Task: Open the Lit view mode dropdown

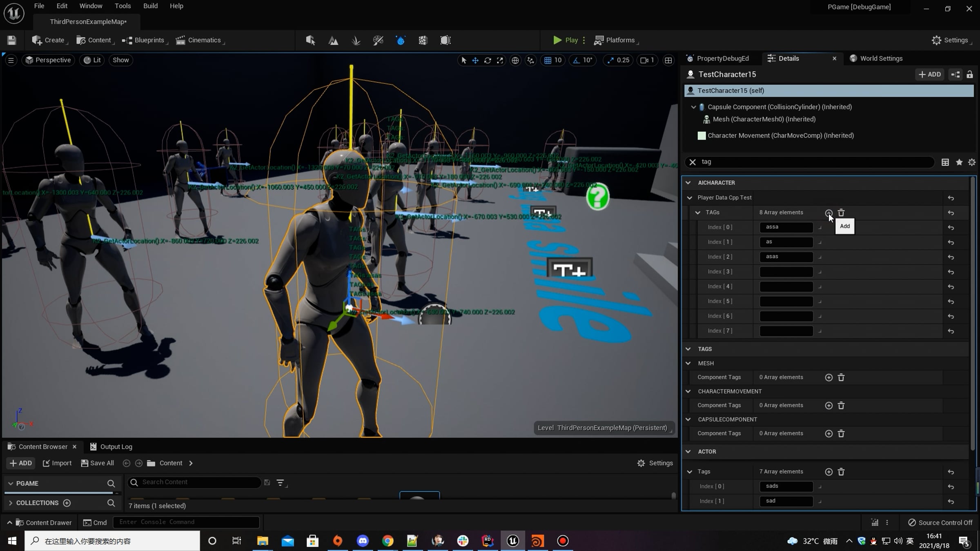Action: pos(92,60)
